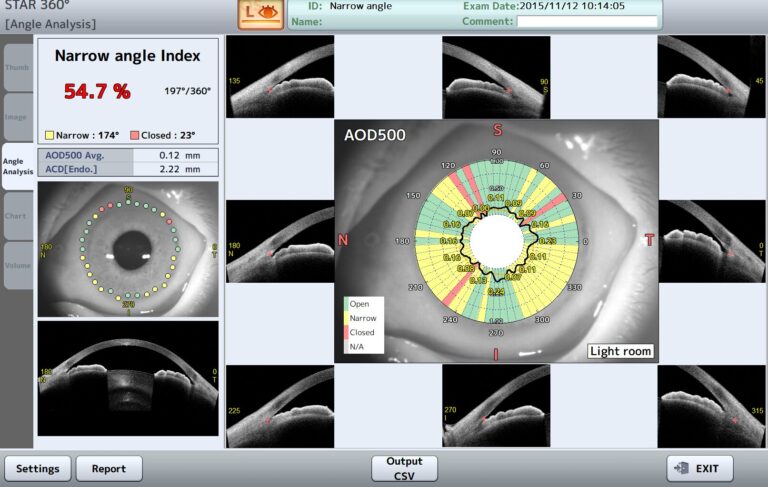Open the Settings dialog
768x487 pixels.
38,468
